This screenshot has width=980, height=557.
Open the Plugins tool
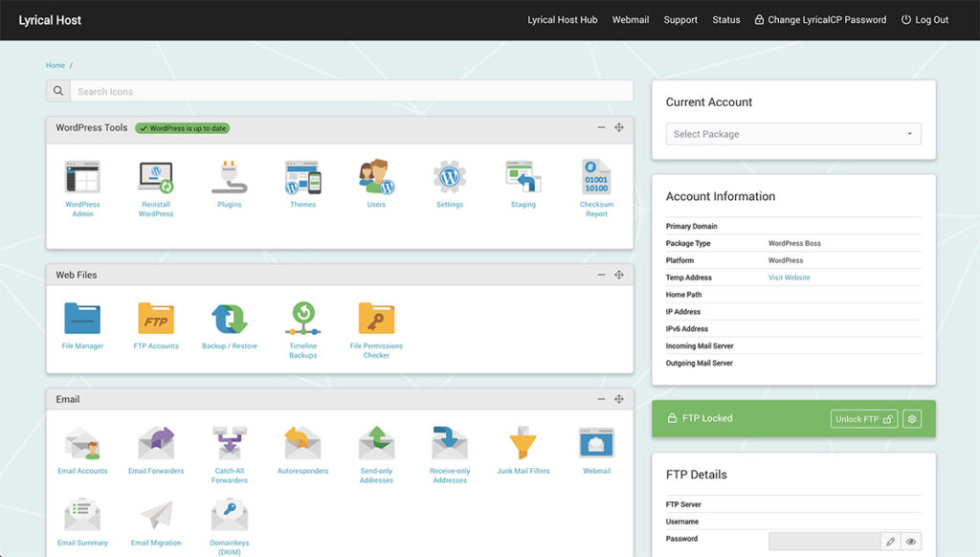pyautogui.click(x=230, y=178)
